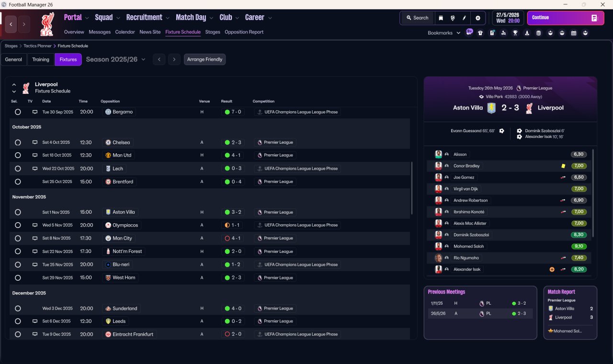
Task: Open the bookmark icon next to Search
Action: point(441,18)
